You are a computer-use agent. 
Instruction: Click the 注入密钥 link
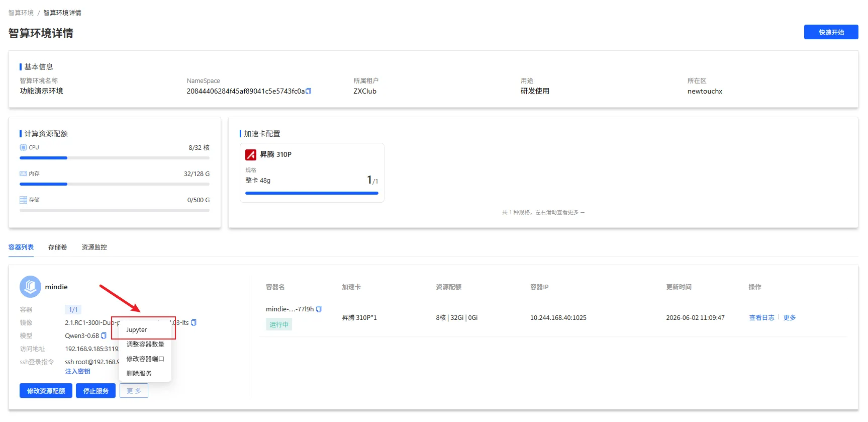pyautogui.click(x=77, y=372)
